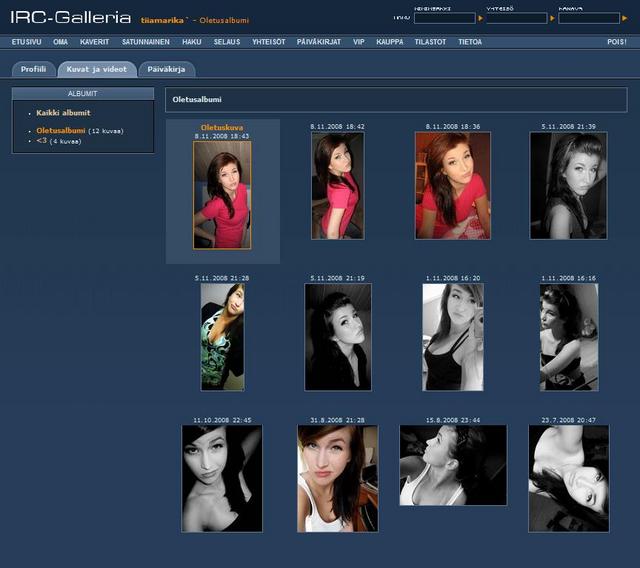Open Yhteisöt from the navigation bar
This screenshot has width=640, height=568.
coord(267,42)
